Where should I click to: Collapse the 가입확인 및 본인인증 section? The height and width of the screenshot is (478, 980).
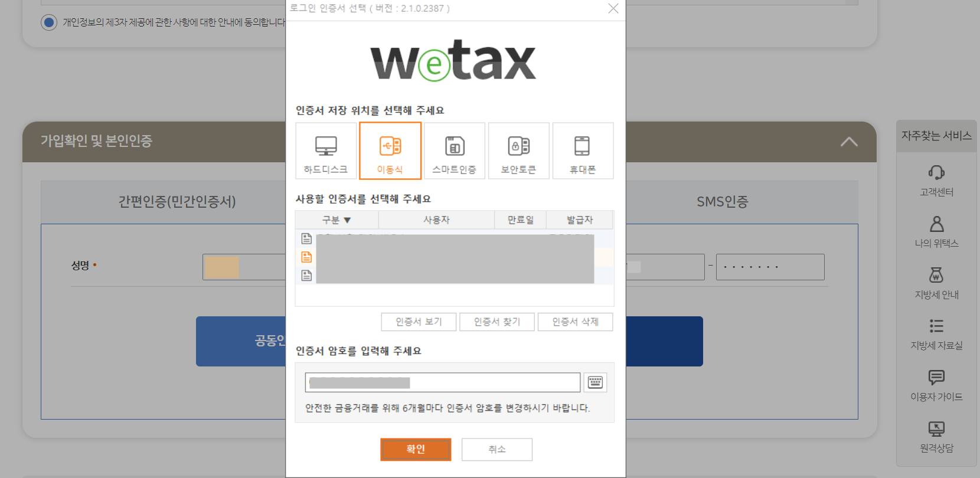849,142
